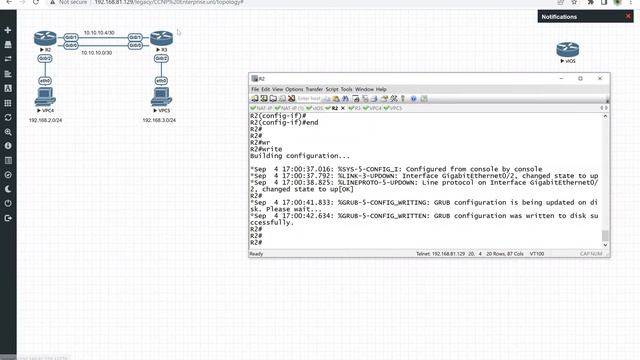Click the Refresh topology icon in sidebar

coord(8,118)
